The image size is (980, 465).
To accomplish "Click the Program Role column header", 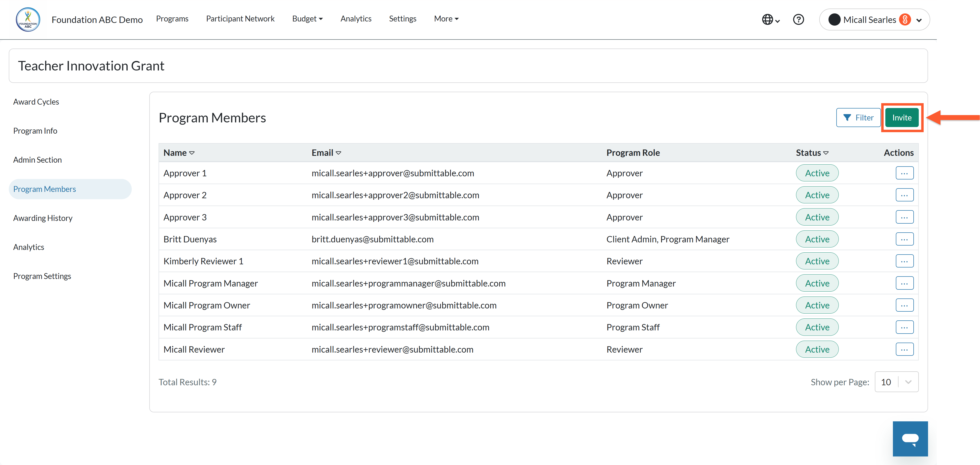I will tap(633, 153).
